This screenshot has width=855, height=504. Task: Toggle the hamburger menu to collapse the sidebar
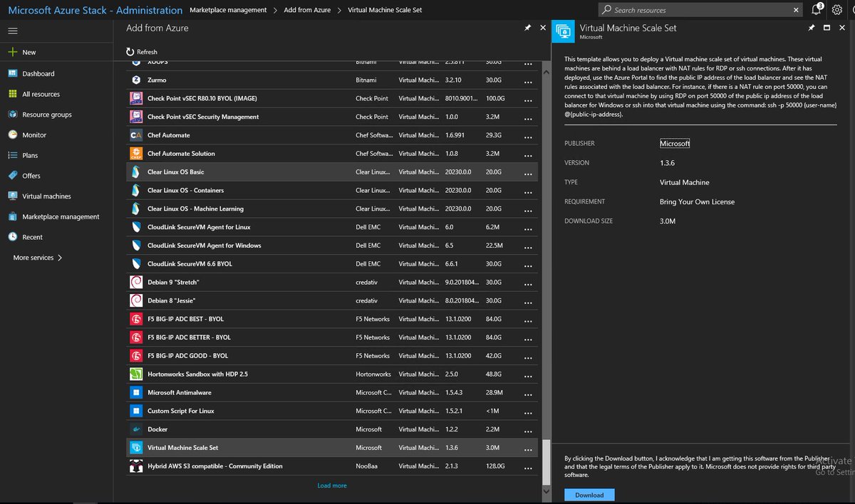(x=12, y=31)
